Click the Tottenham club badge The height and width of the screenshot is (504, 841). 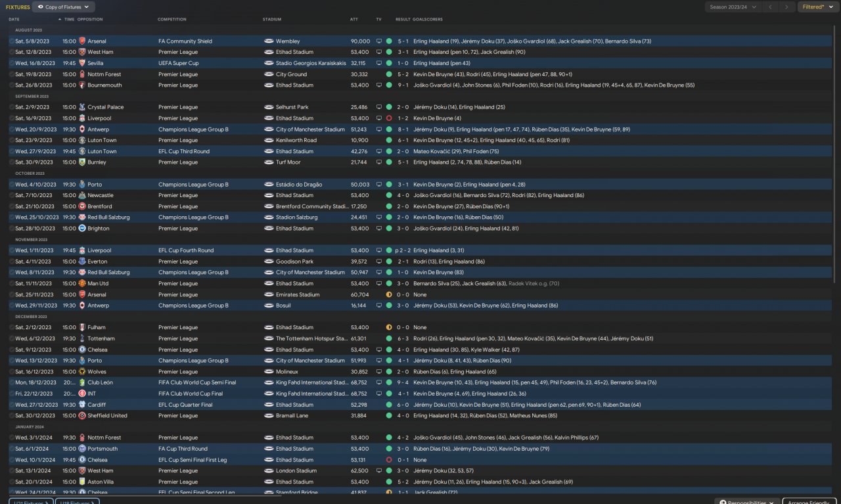point(82,338)
